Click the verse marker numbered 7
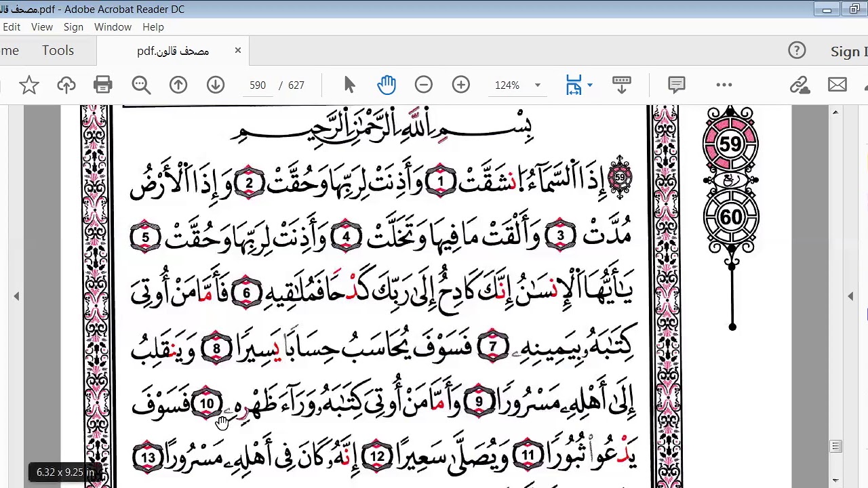The image size is (868, 488). (493, 348)
